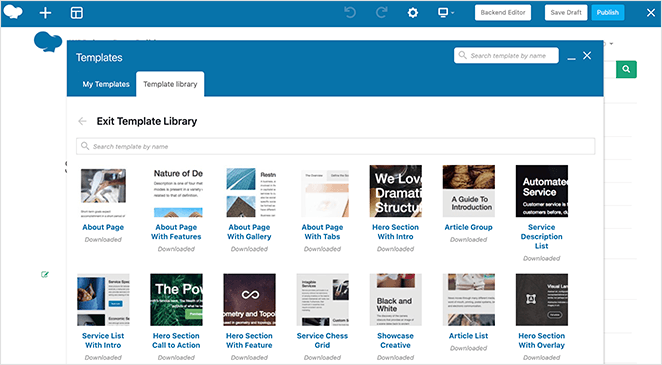This screenshot has width=662, height=365.
Task: Click the Save Draft button
Action: (566, 13)
